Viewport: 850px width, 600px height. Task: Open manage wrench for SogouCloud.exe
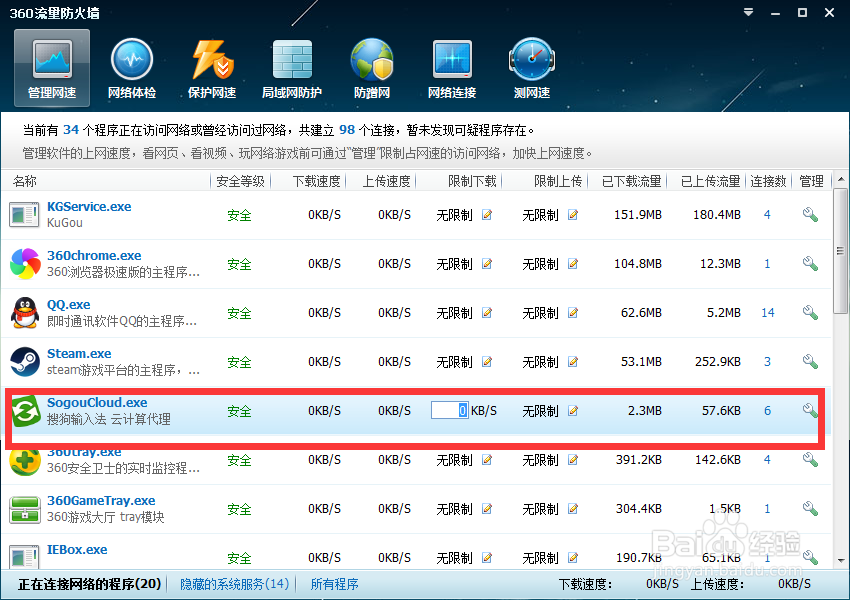(x=810, y=410)
